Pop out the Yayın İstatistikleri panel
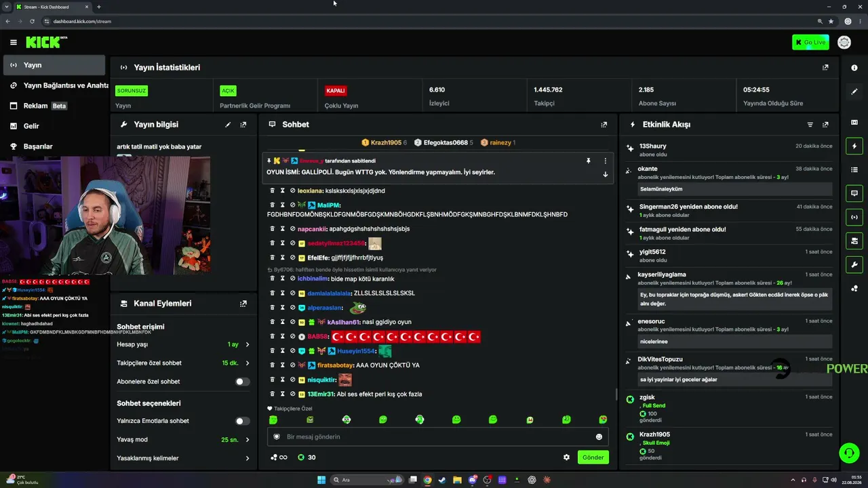Viewport: 868px width, 488px height. click(x=825, y=67)
